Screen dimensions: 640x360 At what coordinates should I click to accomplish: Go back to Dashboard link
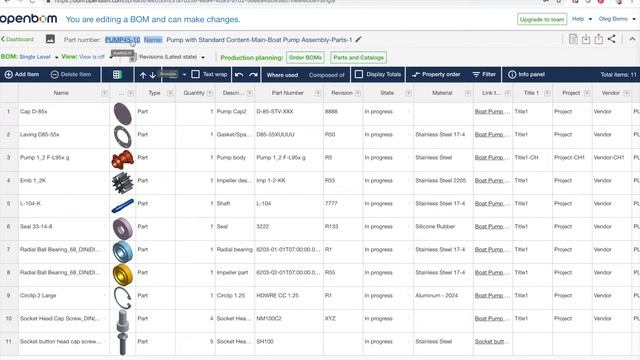tap(18, 39)
